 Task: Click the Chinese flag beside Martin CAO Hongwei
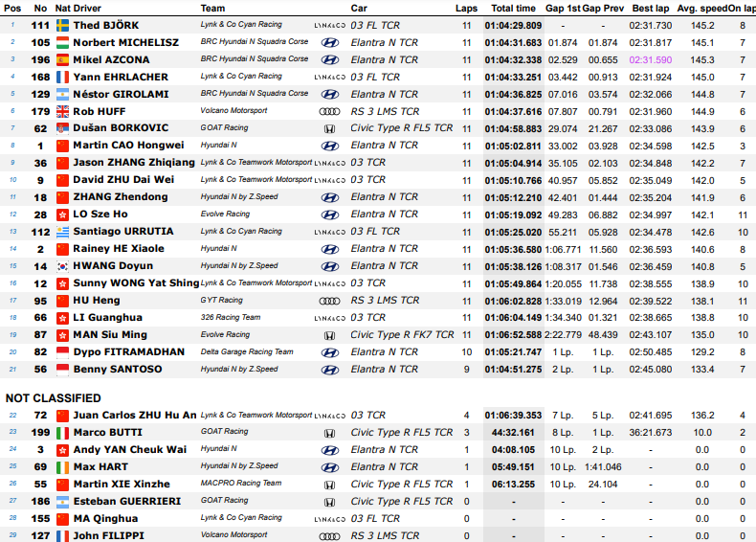(x=62, y=146)
